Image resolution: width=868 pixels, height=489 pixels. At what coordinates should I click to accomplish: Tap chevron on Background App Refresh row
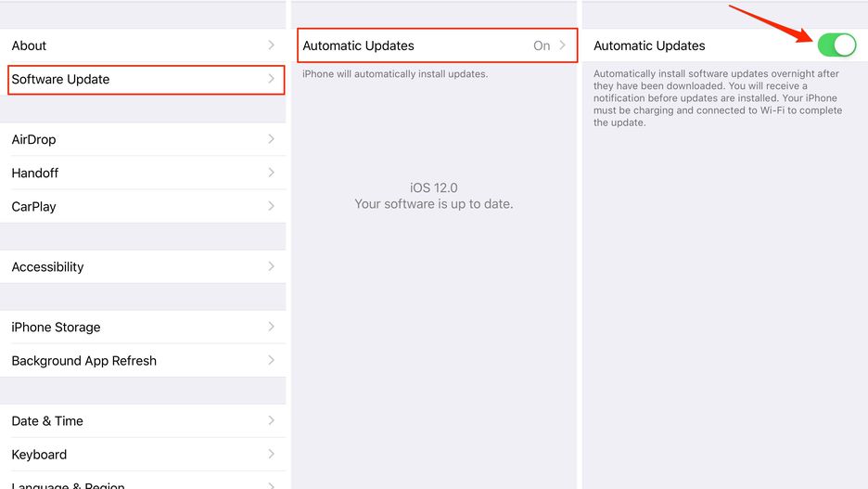point(271,360)
